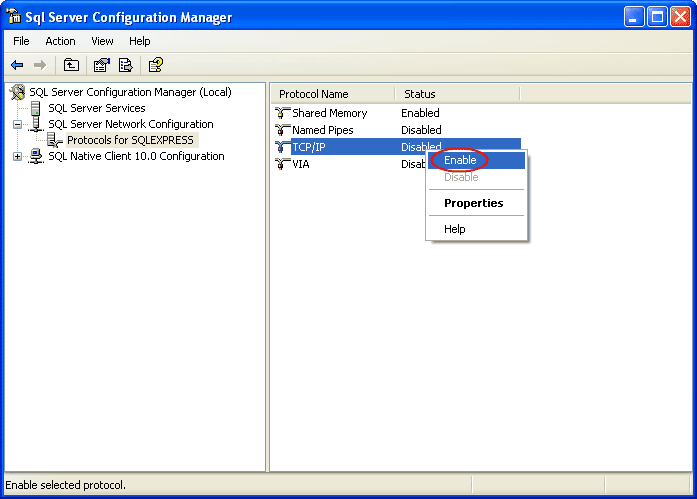Select the VIA protocol icon

click(282, 164)
